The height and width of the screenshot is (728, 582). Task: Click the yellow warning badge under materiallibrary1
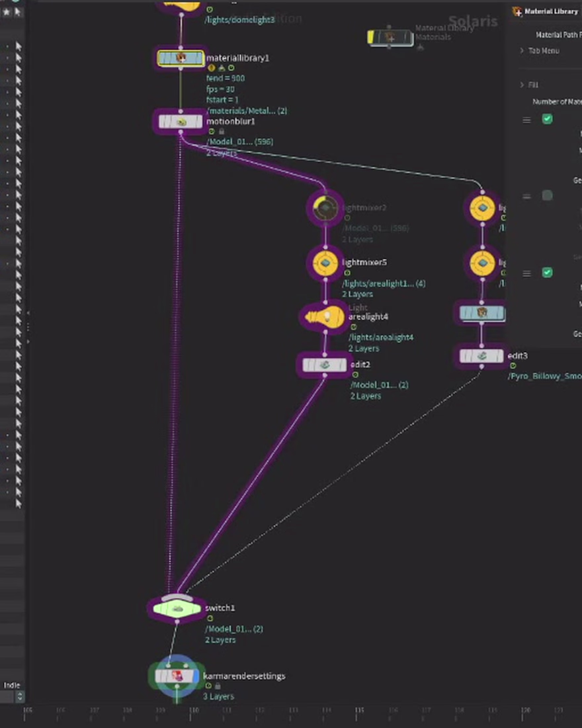click(212, 68)
